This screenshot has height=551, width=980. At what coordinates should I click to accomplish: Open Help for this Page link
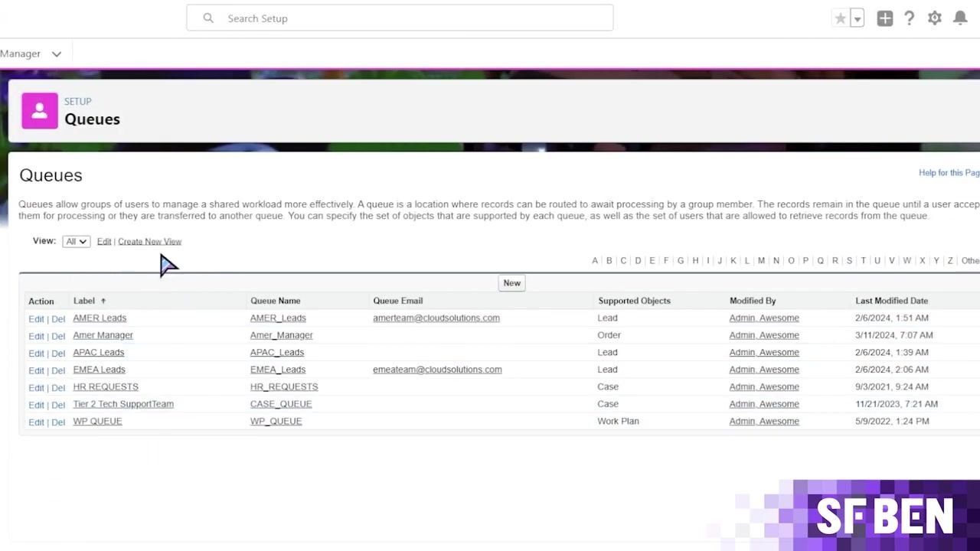click(949, 173)
